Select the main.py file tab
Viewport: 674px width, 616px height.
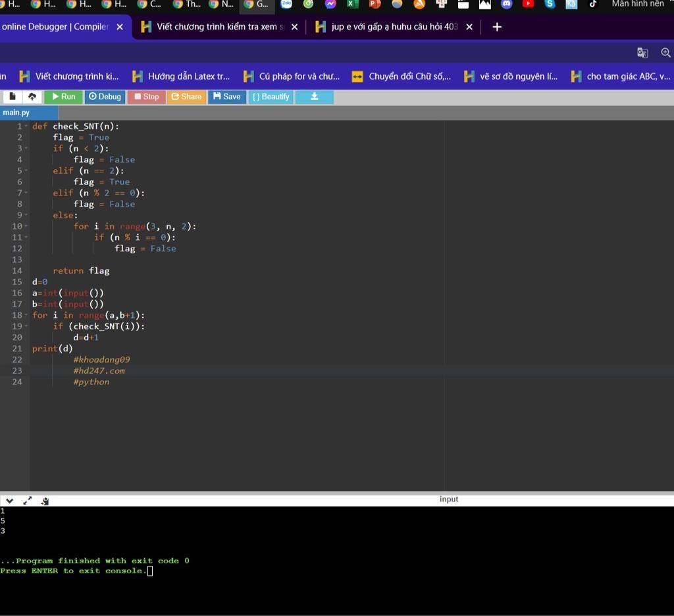[x=28, y=113]
